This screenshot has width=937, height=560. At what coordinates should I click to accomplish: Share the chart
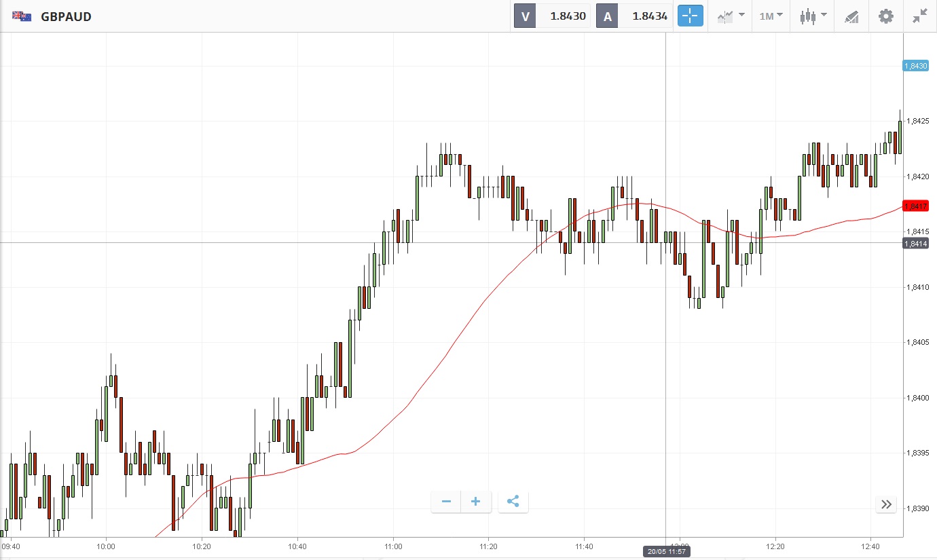click(x=513, y=502)
